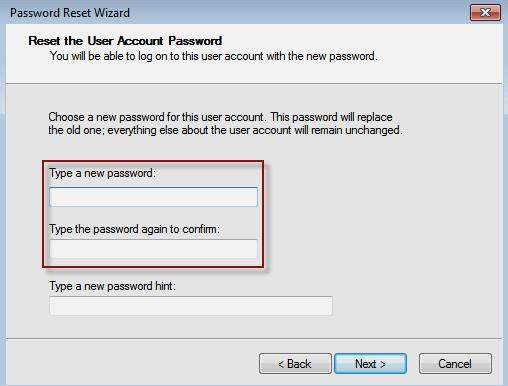The image size is (508, 386).
Task: Click the Password Reset Wizard title bar
Action: point(233,13)
